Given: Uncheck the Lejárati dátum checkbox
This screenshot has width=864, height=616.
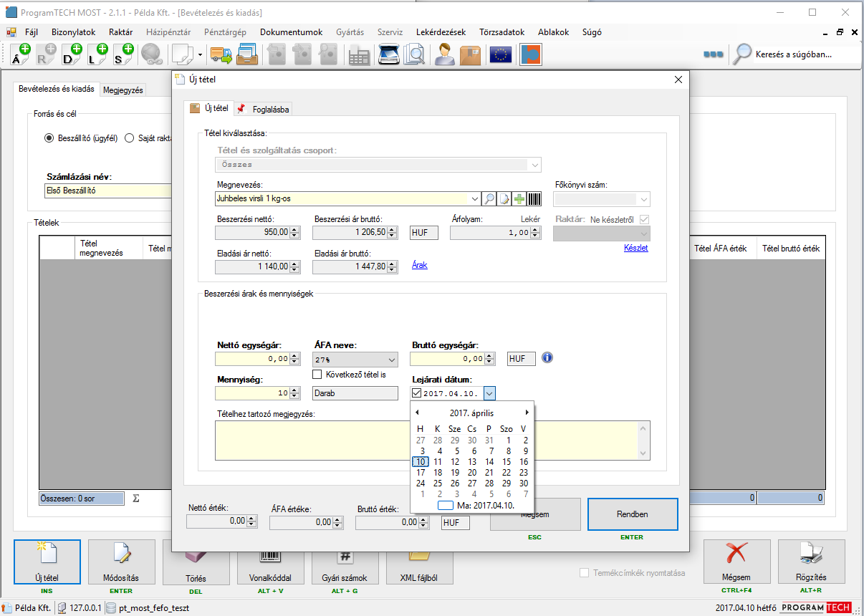Looking at the screenshot, I should click(417, 393).
